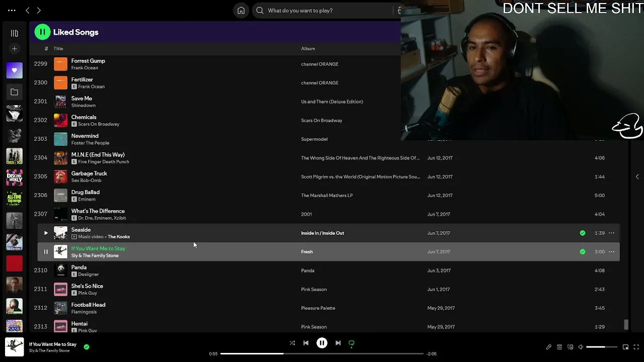
Task: Open the Discover Weekly playlist in the sidebar
Action: coord(15,177)
